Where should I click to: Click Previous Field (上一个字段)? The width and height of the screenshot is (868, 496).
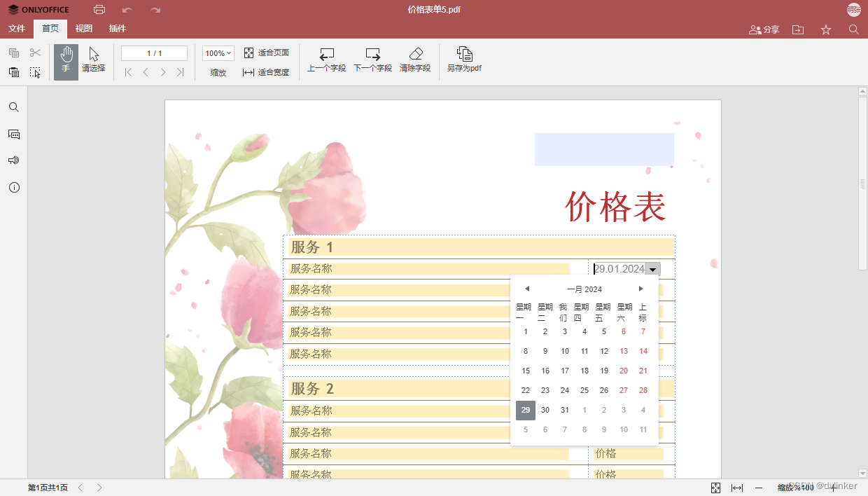click(x=327, y=61)
